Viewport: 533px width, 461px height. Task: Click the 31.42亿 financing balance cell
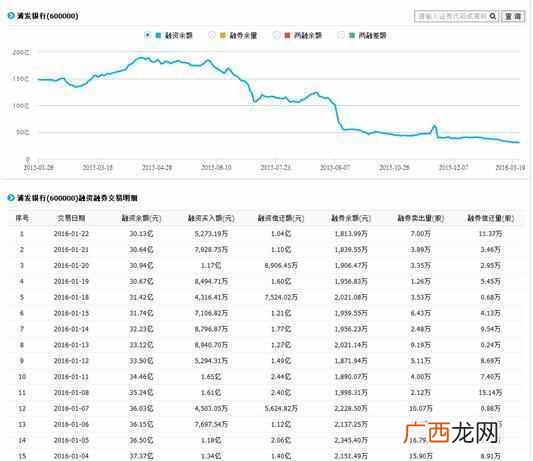click(x=141, y=297)
